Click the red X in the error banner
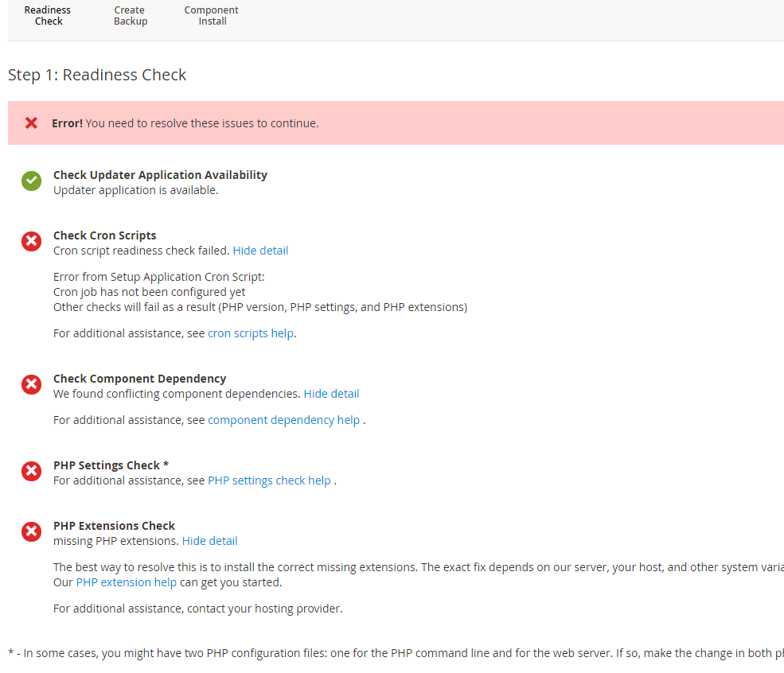This screenshot has height=673, width=784. (x=31, y=123)
